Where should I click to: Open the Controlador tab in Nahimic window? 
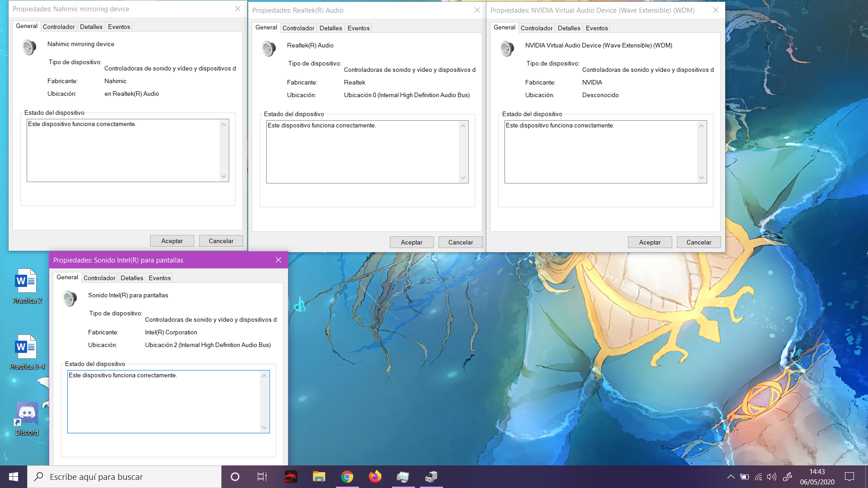tap(59, 27)
